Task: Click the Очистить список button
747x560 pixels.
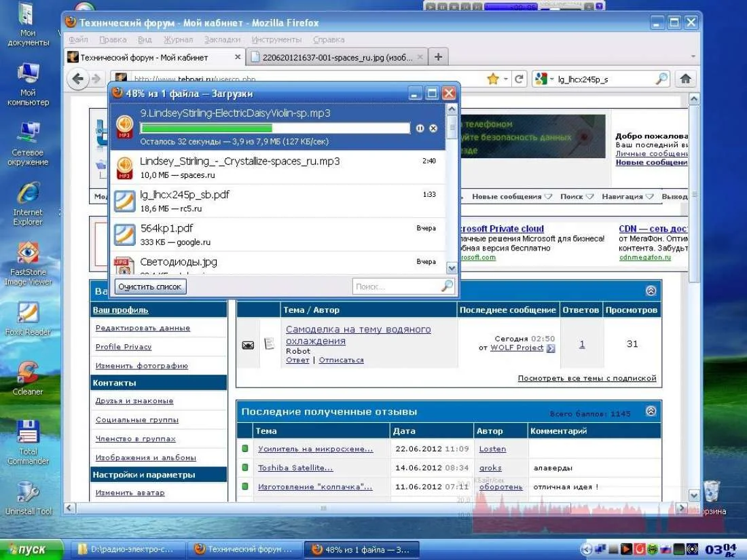Action: (150, 286)
